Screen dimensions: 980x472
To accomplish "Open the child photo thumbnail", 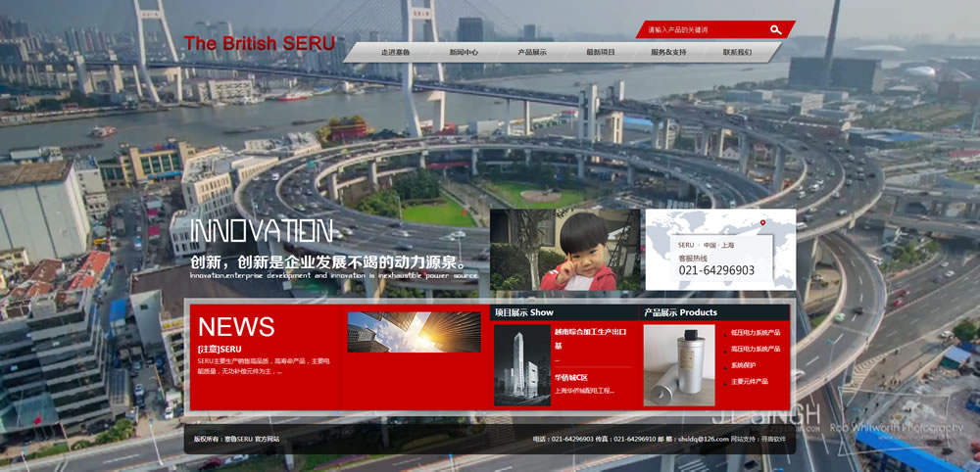I will point(565,250).
